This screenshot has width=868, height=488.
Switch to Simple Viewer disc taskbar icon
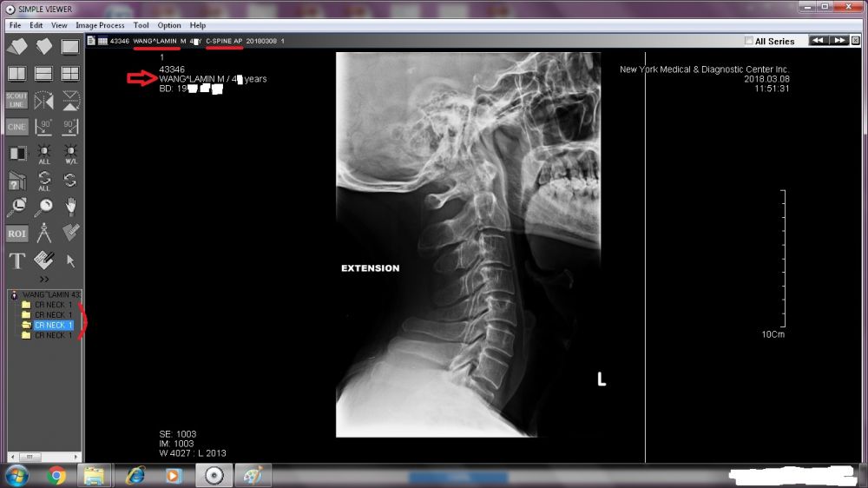214,475
